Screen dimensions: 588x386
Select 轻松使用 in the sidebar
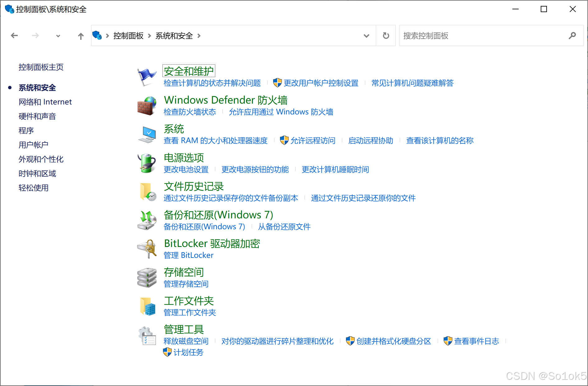(34, 188)
